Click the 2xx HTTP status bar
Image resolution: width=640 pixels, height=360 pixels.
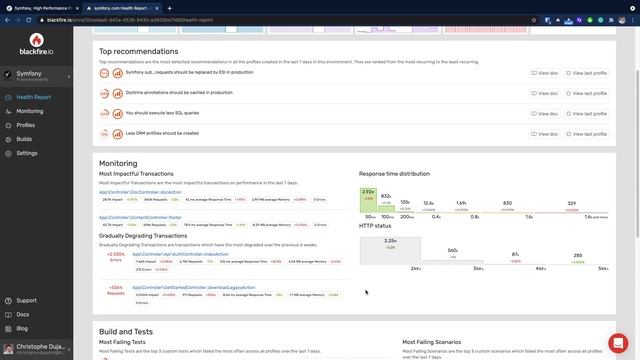pyautogui.click(x=390, y=251)
